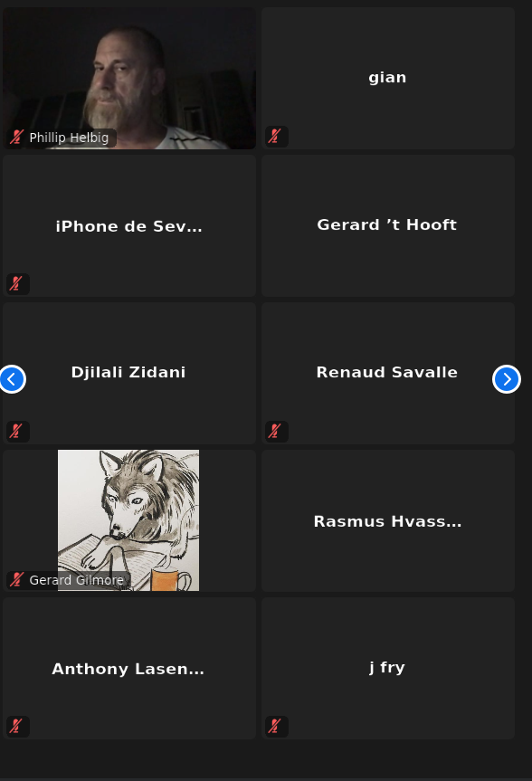Click Renaud Savalle's muted microphone icon
Image resolution: width=532 pixels, height=781 pixels.
click(x=274, y=431)
